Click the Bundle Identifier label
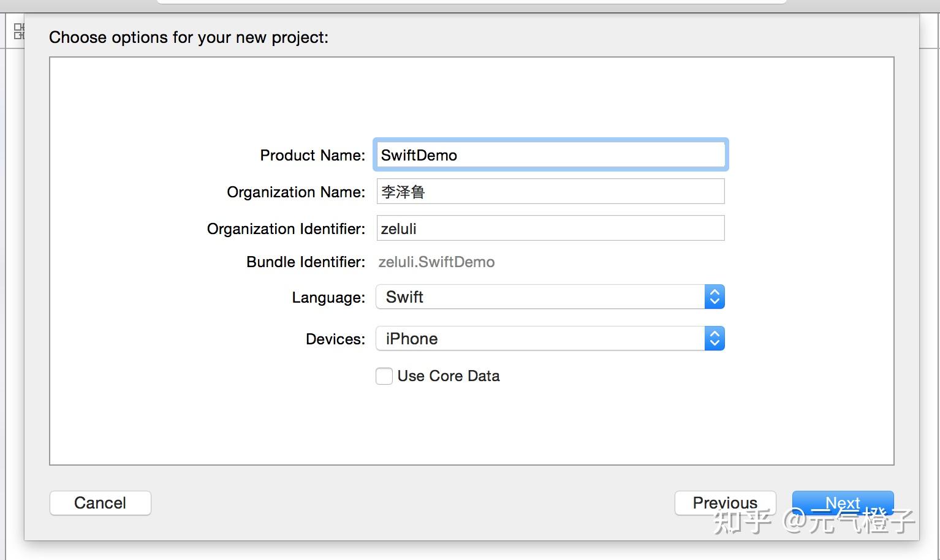The image size is (940, 560). coord(306,262)
